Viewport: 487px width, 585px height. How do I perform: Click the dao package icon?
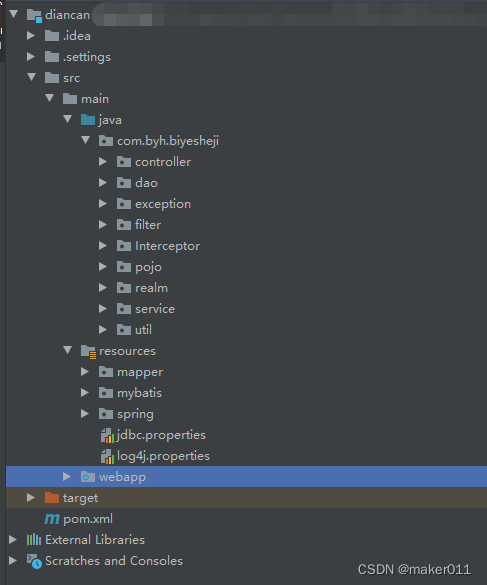tap(124, 182)
